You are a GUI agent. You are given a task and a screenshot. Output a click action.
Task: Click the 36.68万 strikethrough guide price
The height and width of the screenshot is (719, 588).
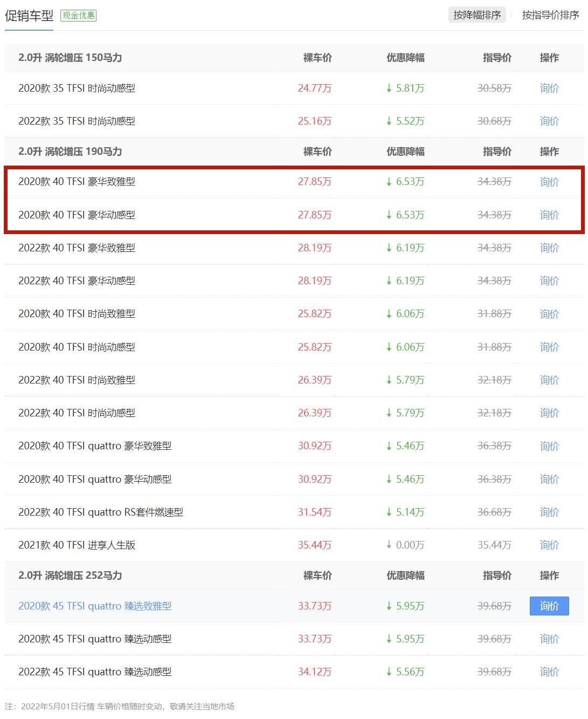click(494, 512)
